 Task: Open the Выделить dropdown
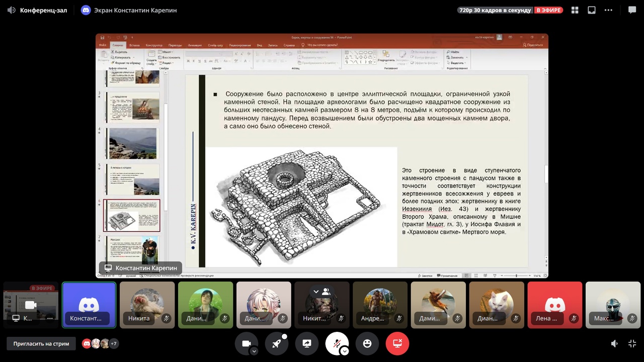(x=455, y=63)
